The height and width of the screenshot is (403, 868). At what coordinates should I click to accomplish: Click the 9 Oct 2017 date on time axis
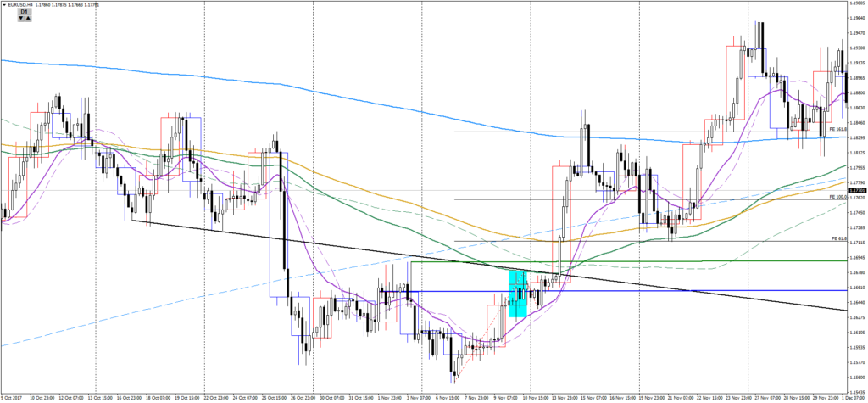[x=14, y=396]
